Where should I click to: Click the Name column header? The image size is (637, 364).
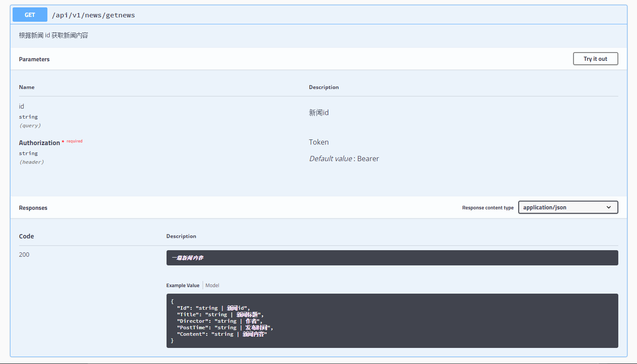click(27, 87)
